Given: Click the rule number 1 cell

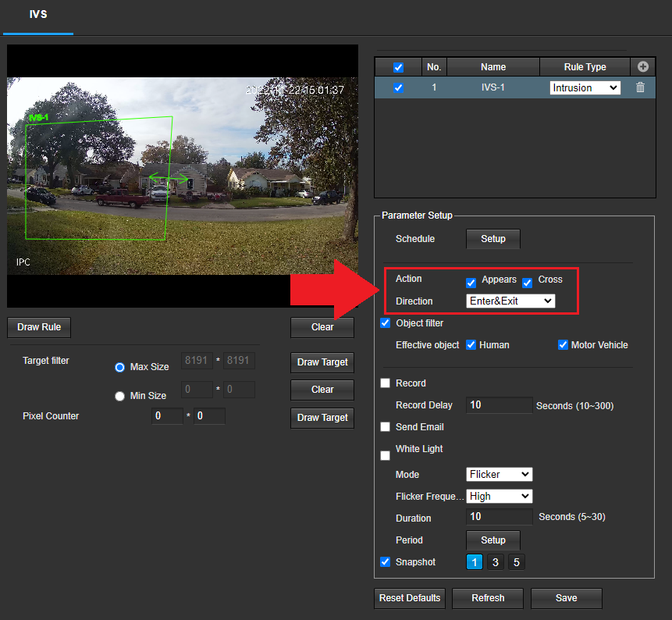Looking at the screenshot, I should (x=434, y=87).
